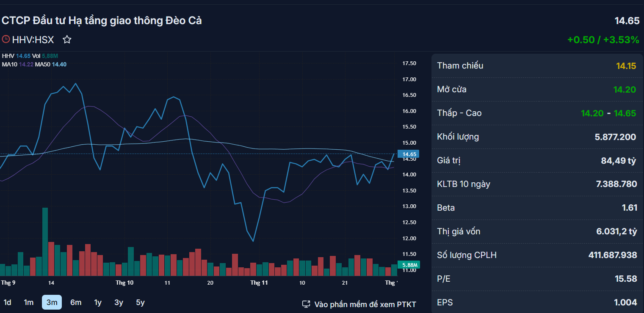Click the 17.00 price level on y-axis

[409, 80]
